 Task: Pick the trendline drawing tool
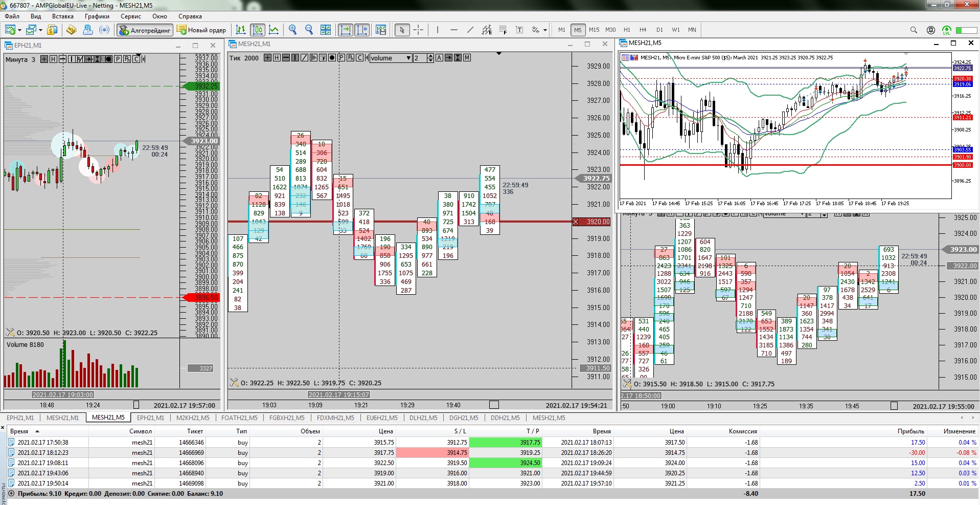(470, 30)
